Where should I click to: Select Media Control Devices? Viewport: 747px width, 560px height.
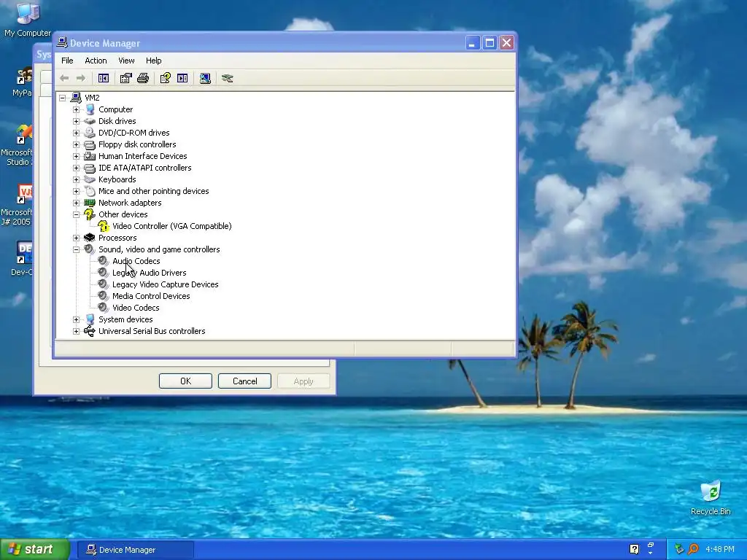pos(151,296)
